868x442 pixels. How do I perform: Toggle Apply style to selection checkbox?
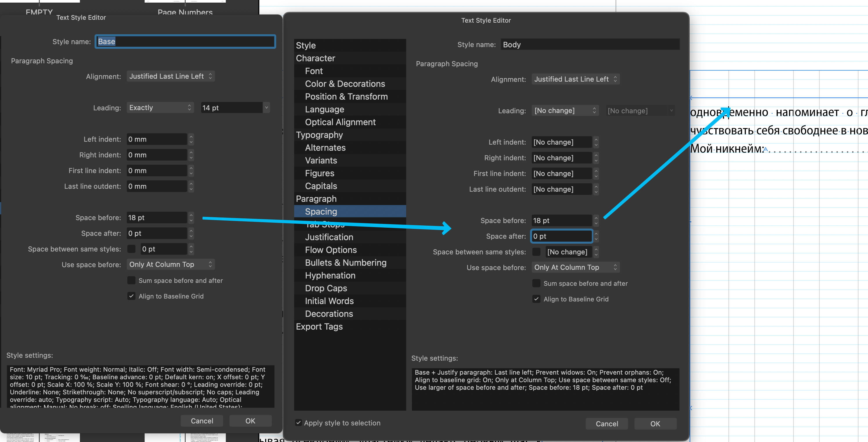(298, 423)
